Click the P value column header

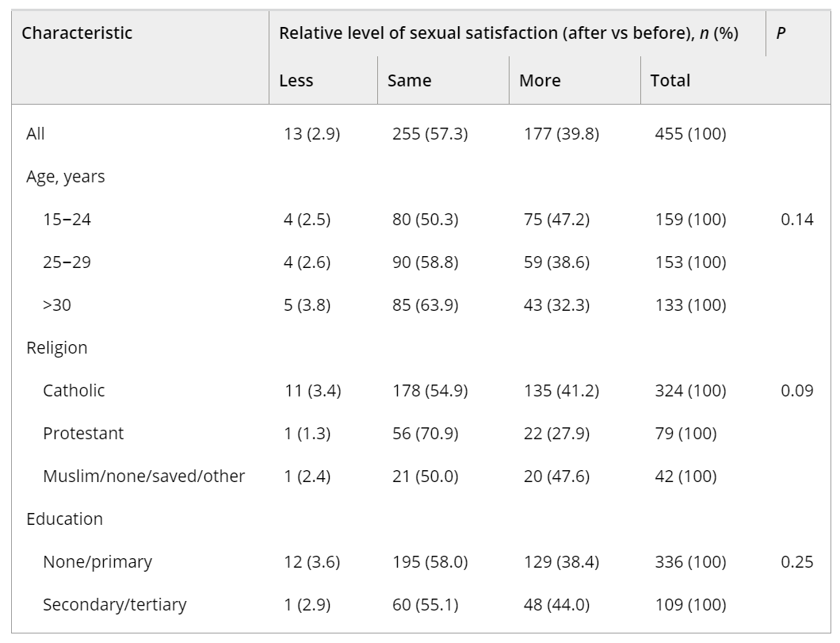pos(781,34)
